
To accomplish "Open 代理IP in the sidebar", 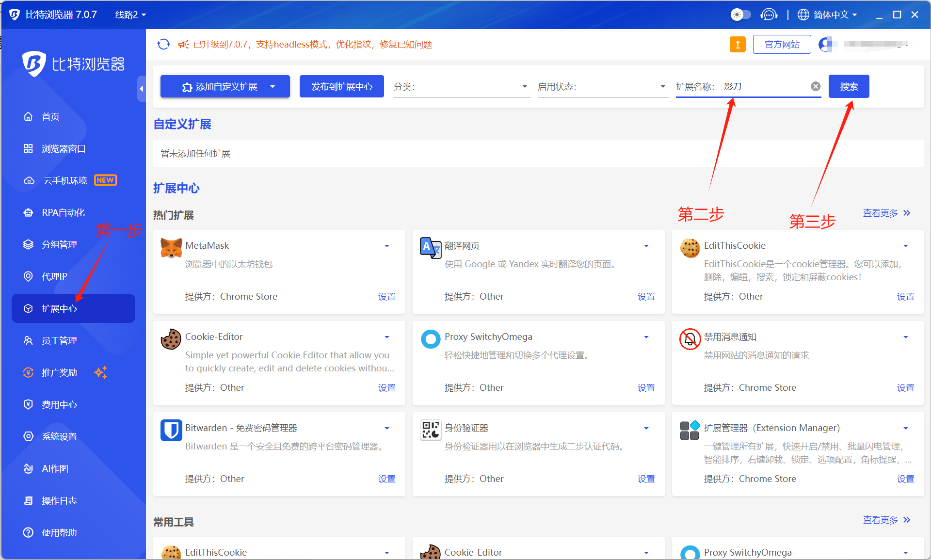I will tap(54, 276).
